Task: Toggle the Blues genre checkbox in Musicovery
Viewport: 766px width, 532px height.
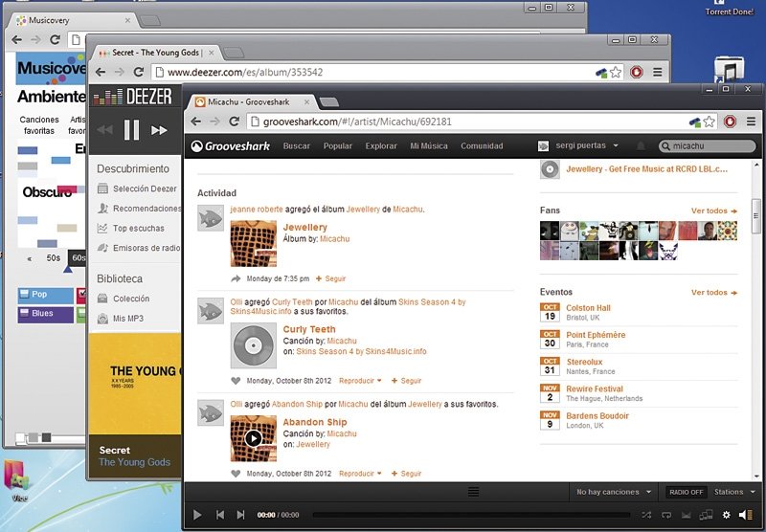Action: pos(23,313)
